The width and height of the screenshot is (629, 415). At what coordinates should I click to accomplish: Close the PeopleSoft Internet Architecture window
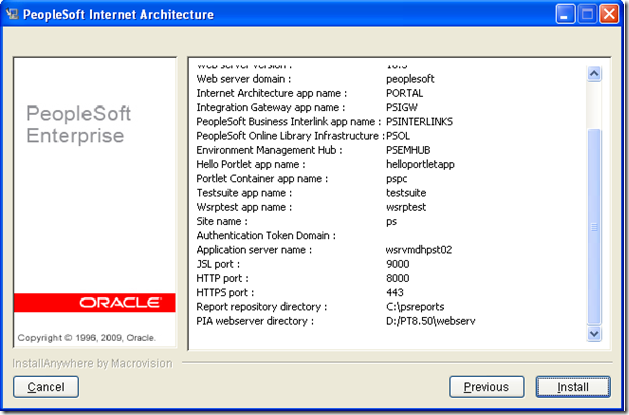click(611, 15)
